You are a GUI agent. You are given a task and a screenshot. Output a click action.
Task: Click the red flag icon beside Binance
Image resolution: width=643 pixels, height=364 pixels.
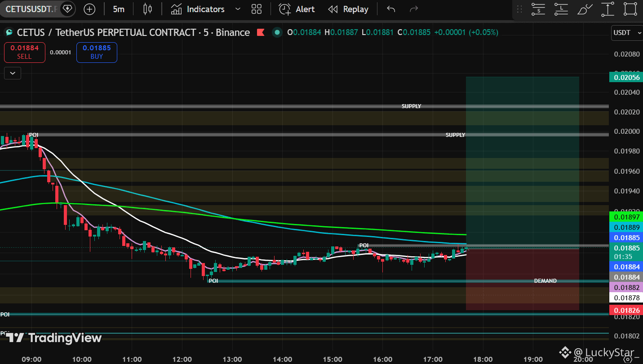click(x=260, y=32)
